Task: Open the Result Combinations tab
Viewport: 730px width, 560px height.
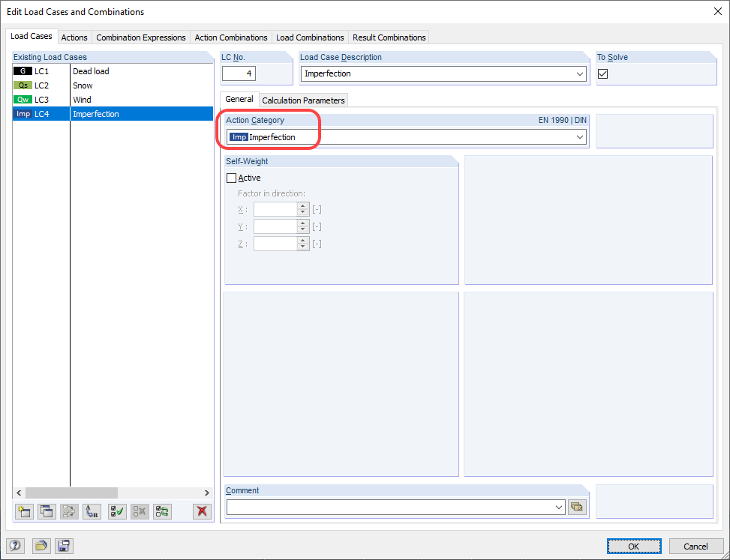Action: pyautogui.click(x=389, y=37)
